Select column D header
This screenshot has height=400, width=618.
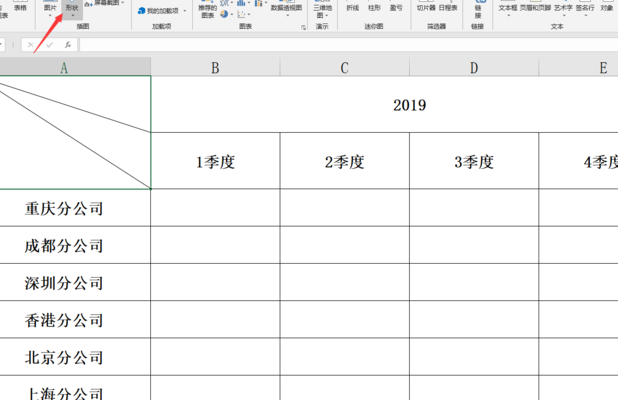[x=474, y=67]
